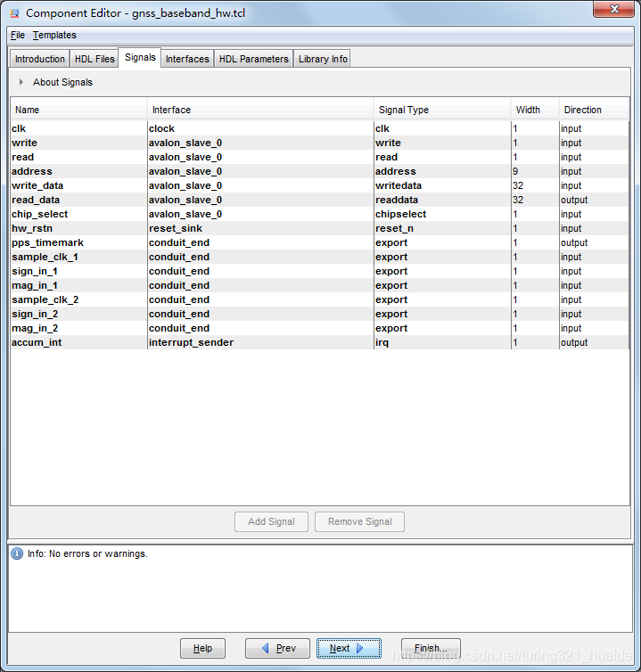
Task: Click the export signal type of sample_clk_1
Action: pos(442,257)
